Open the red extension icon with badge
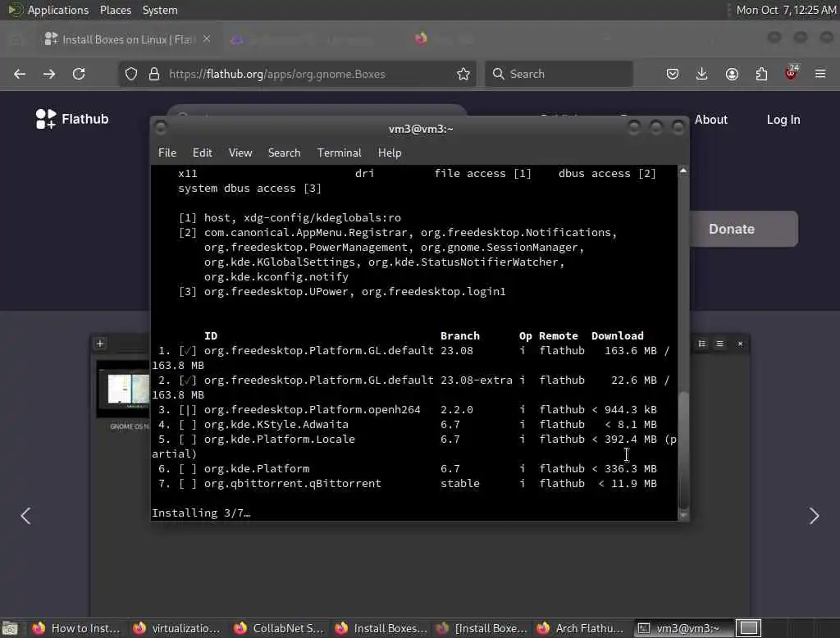 [x=792, y=73]
